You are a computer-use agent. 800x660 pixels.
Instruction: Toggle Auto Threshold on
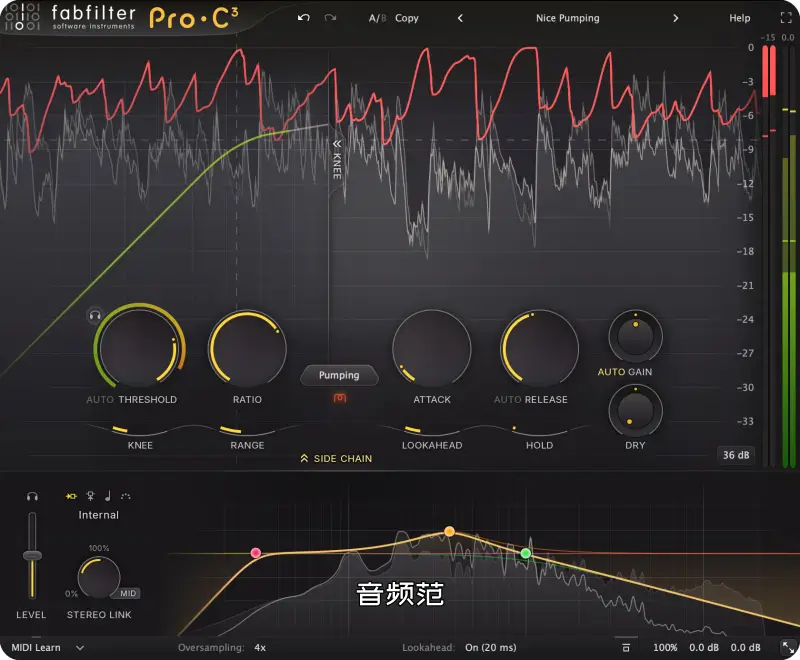(x=100, y=400)
